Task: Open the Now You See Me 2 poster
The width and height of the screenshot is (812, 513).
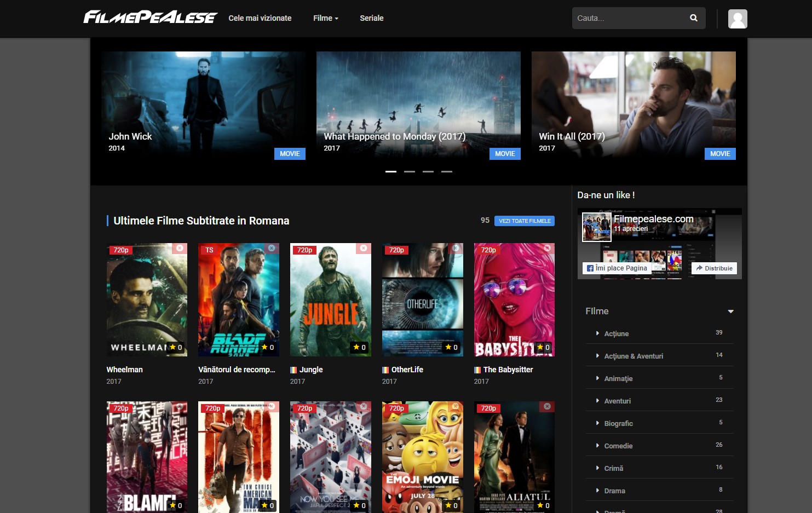Action: 331,457
